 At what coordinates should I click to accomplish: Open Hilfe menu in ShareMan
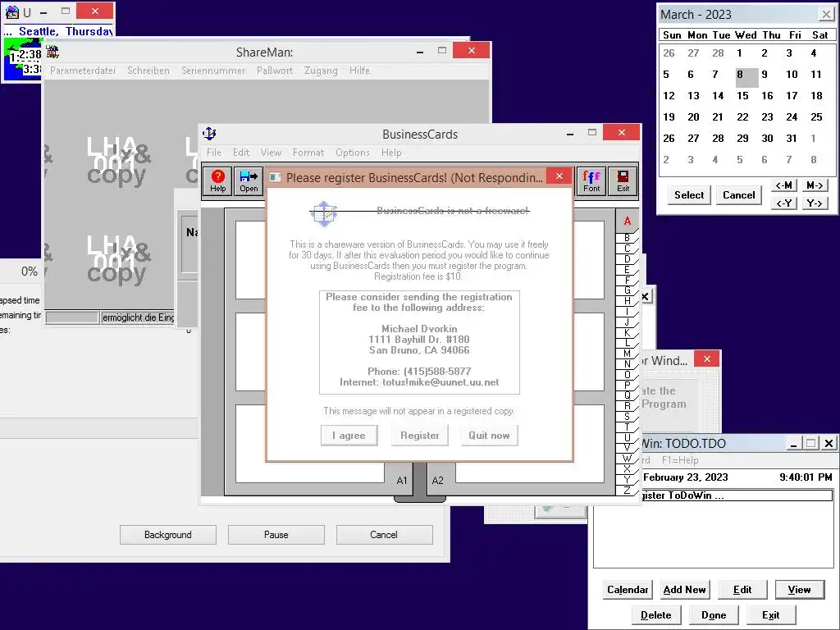pos(359,71)
